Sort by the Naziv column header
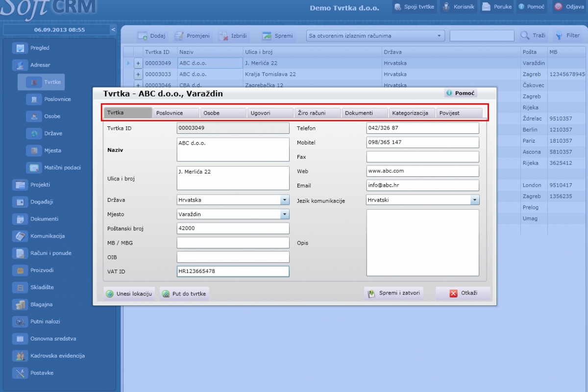Screen dimensions: 588x392 [x=210, y=52]
